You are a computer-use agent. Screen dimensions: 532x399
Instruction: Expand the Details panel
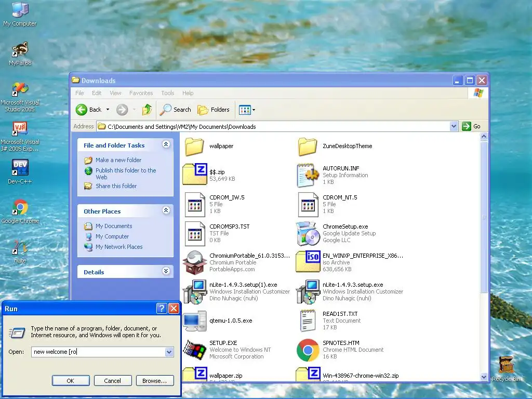(166, 271)
